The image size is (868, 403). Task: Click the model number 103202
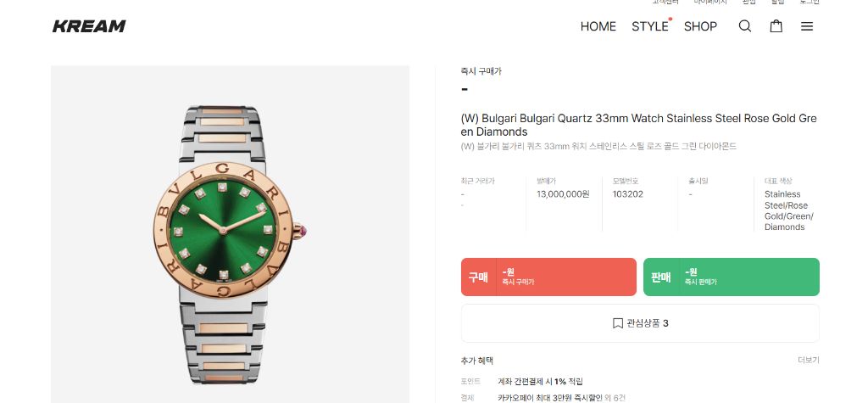(x=627, y=194)
